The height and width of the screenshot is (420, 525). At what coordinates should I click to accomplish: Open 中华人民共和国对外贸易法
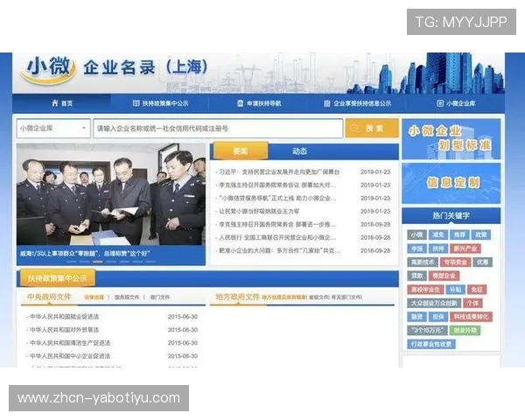[x=64, y=330]
